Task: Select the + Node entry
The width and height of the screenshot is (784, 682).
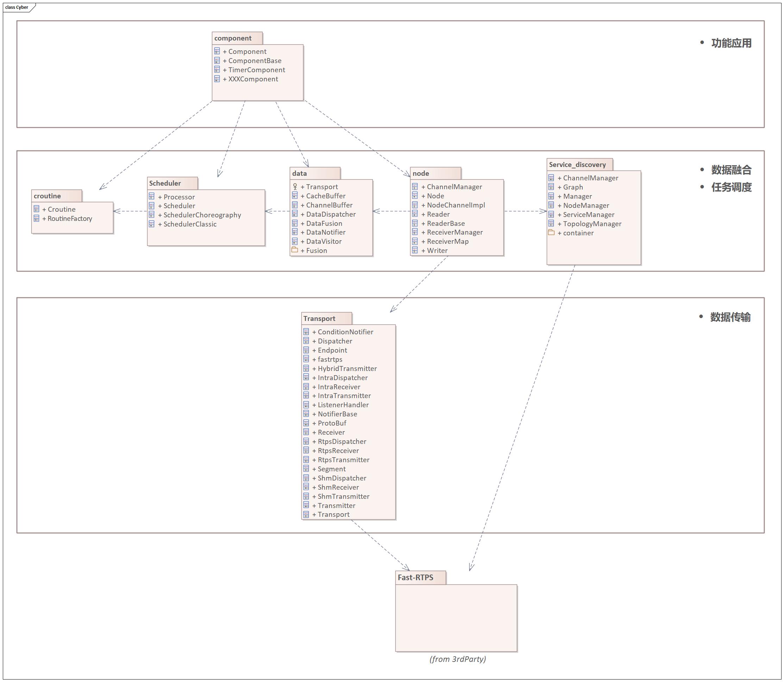Action: (x=433, y=196)
